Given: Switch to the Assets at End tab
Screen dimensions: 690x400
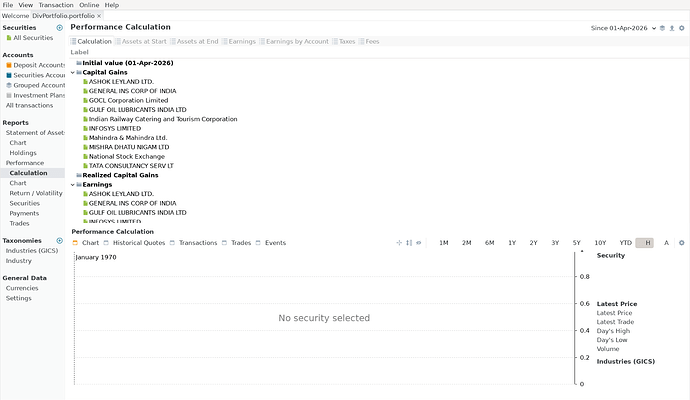Looking at the screenshot, I should point(194,41).
